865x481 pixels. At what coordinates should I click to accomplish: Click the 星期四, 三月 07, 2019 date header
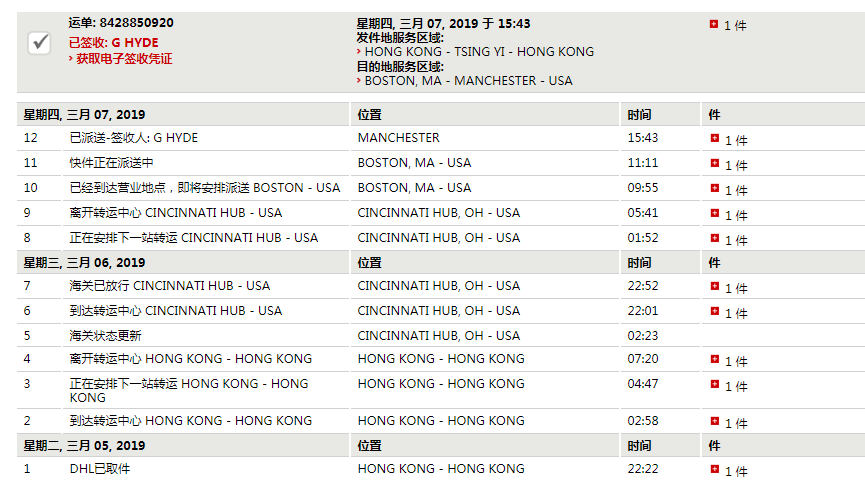coord(84,115)
